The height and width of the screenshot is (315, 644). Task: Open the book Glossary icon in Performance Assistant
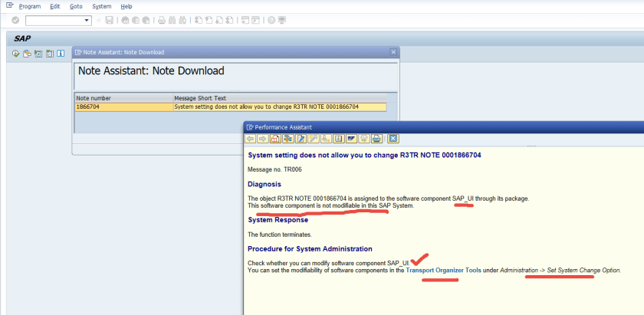coord(339,139)
